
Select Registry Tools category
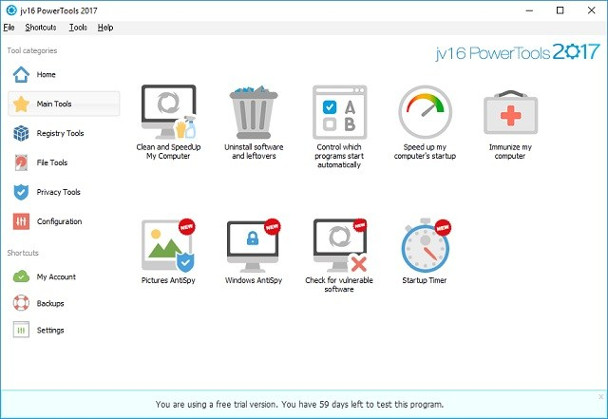pyautogui.click(x=64, y=133)
